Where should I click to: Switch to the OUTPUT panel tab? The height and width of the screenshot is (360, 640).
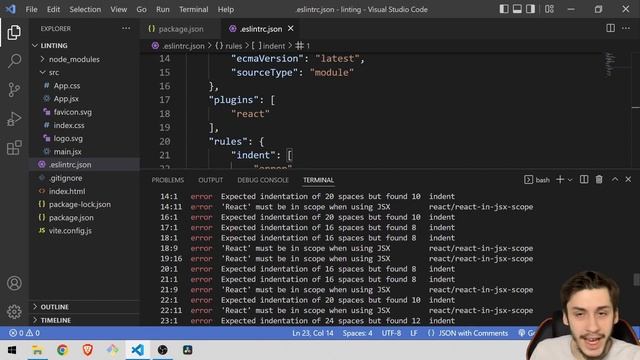tap(211, 180)
